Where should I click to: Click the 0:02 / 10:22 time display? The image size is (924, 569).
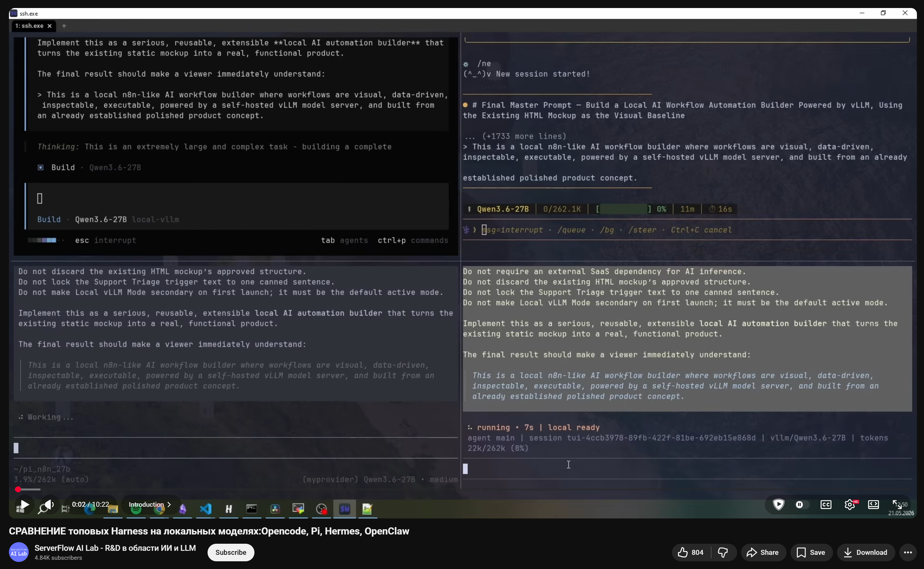[x=90, y=504]
